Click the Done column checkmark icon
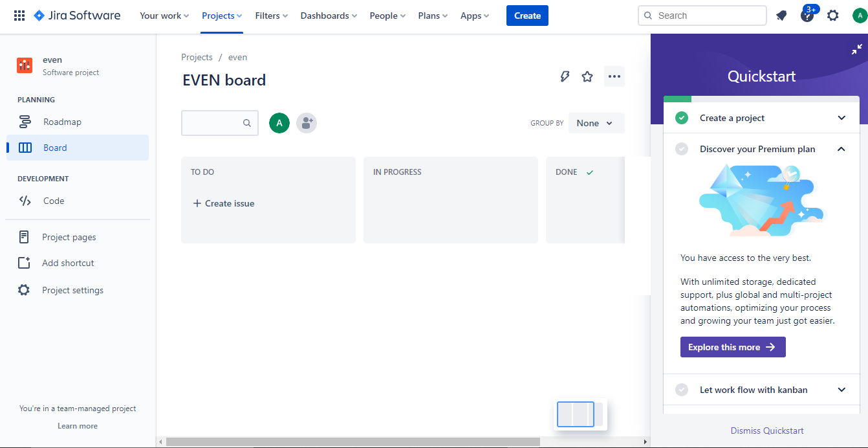The image size is (868, 448). pos(589,172)
